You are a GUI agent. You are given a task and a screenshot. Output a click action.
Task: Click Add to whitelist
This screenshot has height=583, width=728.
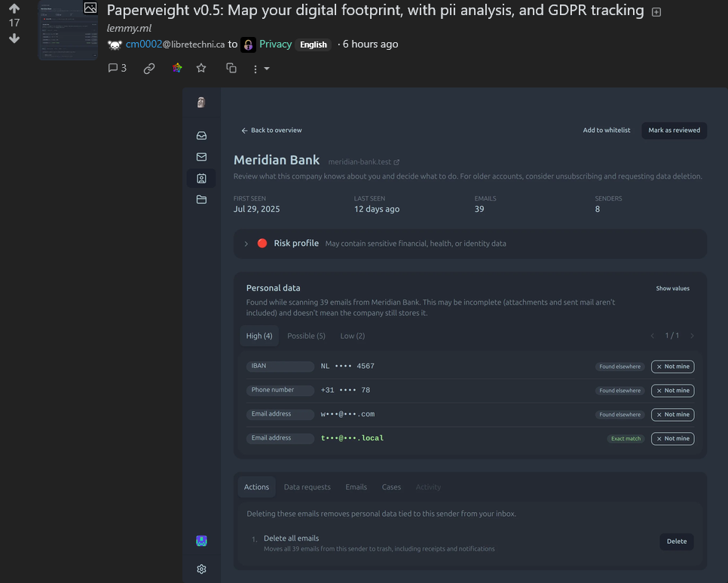click(x=607, y=130)
